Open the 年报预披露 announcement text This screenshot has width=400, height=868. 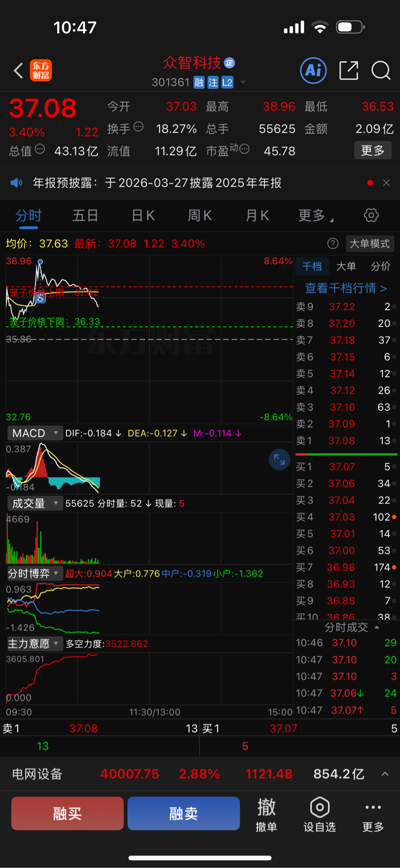pos(157,183)
